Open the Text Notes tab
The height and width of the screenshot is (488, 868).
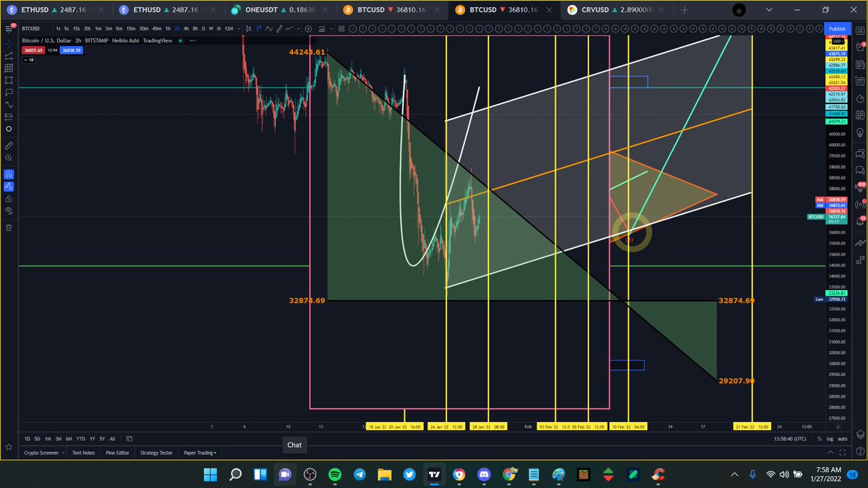83,453
